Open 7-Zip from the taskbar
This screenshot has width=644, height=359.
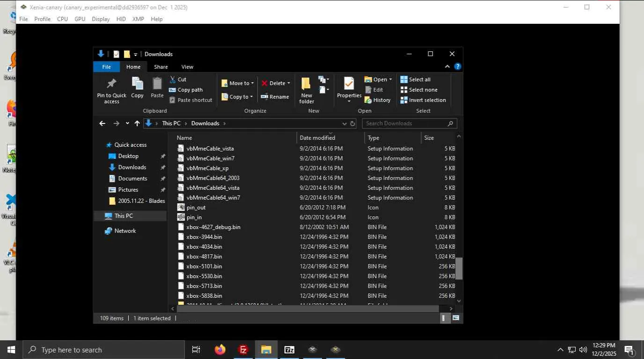click(289, 350)
